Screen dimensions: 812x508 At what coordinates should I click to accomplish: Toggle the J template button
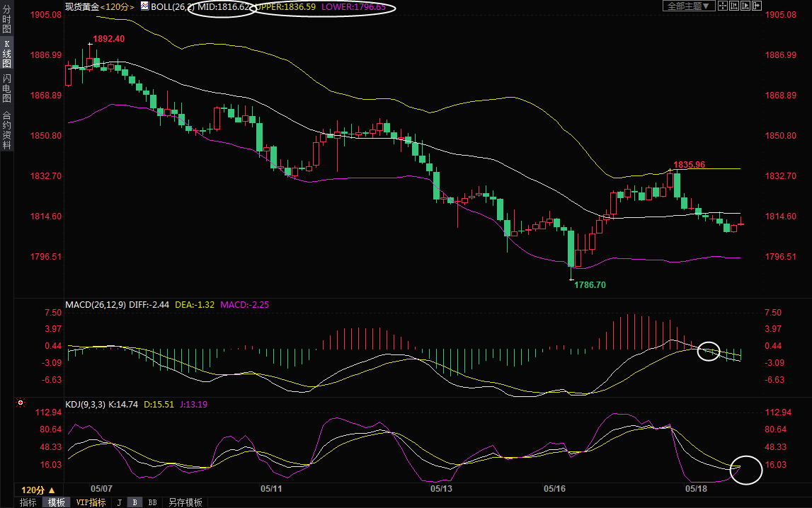tap(119, 502)
